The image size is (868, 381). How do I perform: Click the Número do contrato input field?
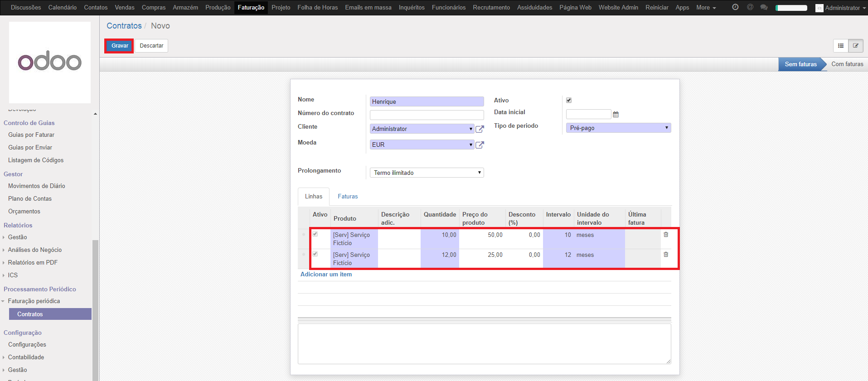point(427,115)
